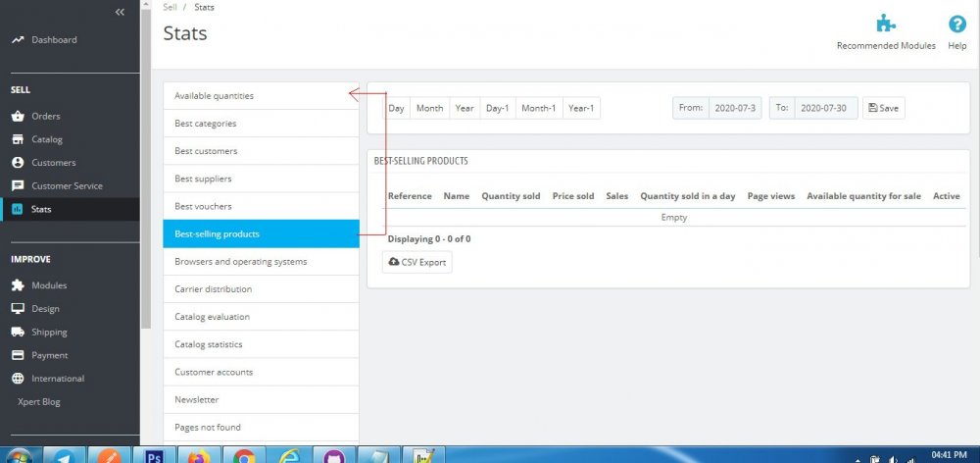Choose the Month-1 range
The image size is (980, 463).
539,108
